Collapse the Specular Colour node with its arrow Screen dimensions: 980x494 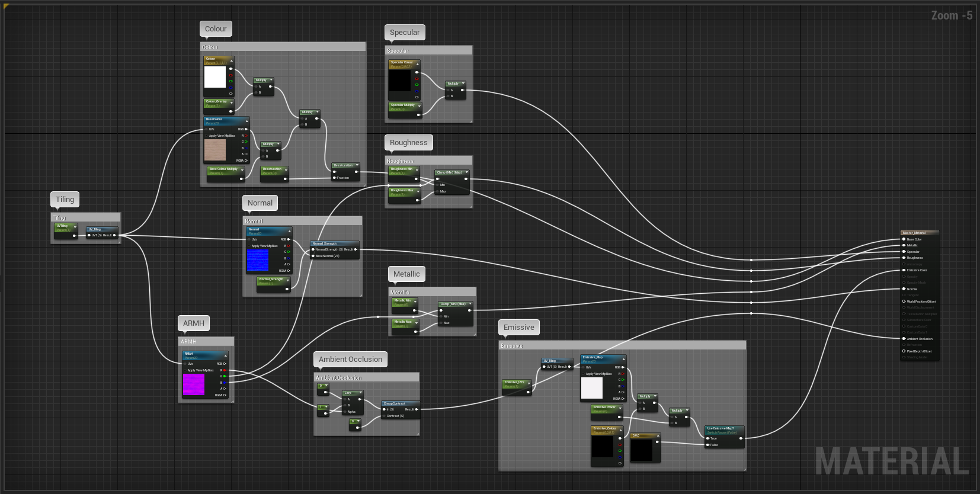point(417,63)
